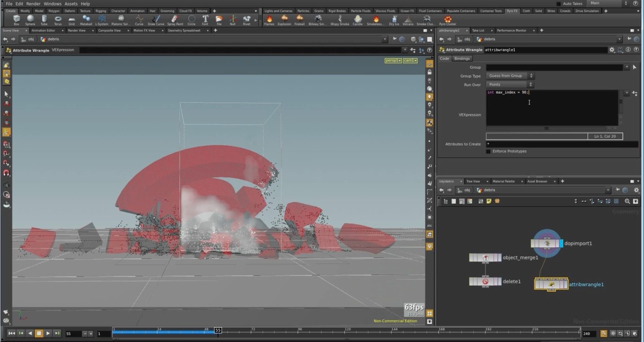Screen dimensions: 644x342
Task: Open the Render menu
Action: [x=33, y=4]
